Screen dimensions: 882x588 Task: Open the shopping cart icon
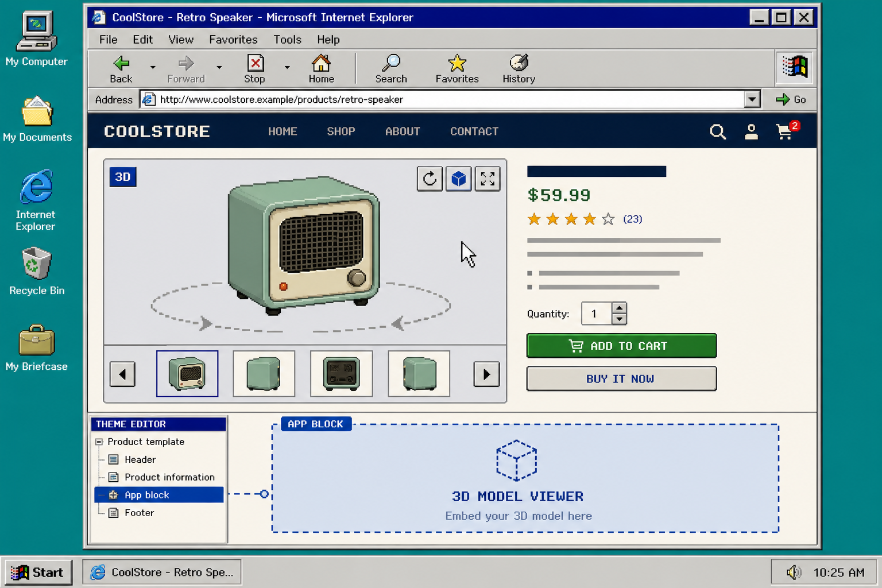[x=787, y=131]
